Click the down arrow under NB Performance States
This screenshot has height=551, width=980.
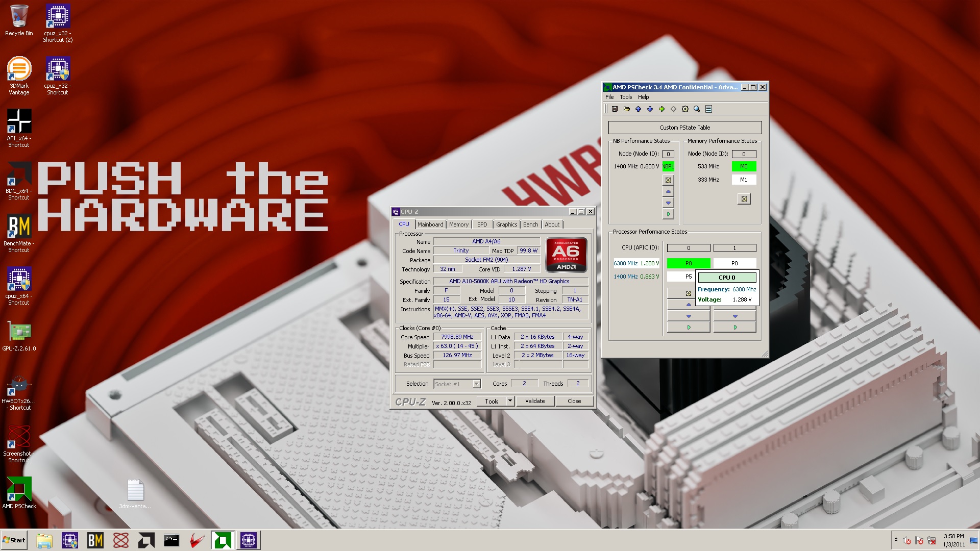click(668, 203)
